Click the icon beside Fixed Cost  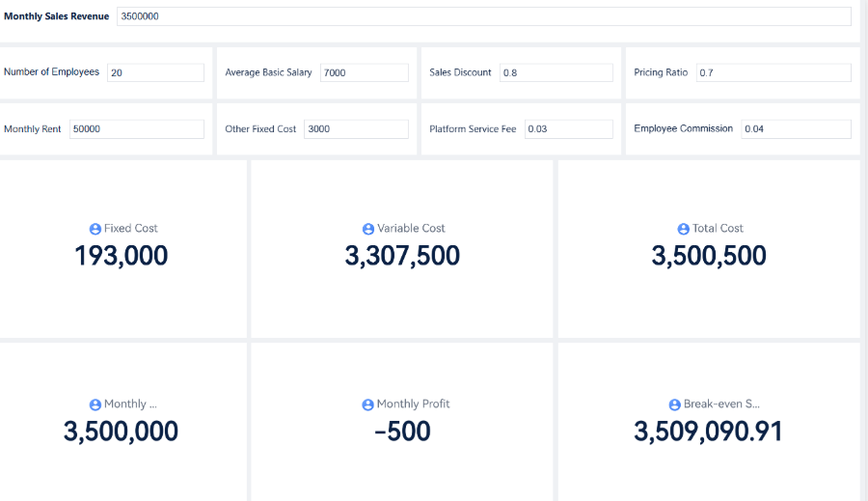click(95, 229)
